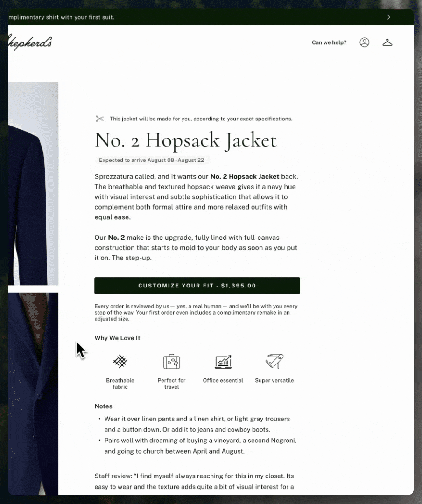
Task: Open the lower jacket lapel close-up photo
Action: pos(34,394)
